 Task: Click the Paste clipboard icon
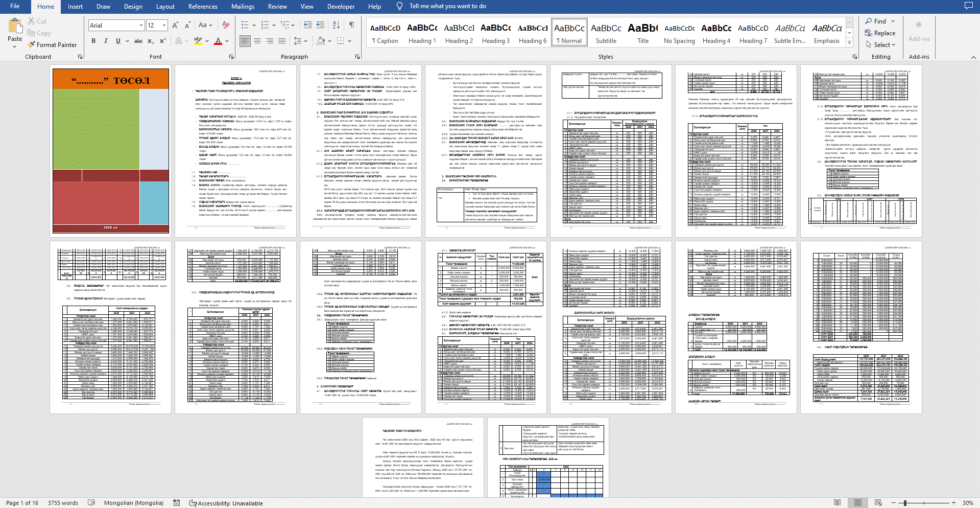tap(15, 26)
